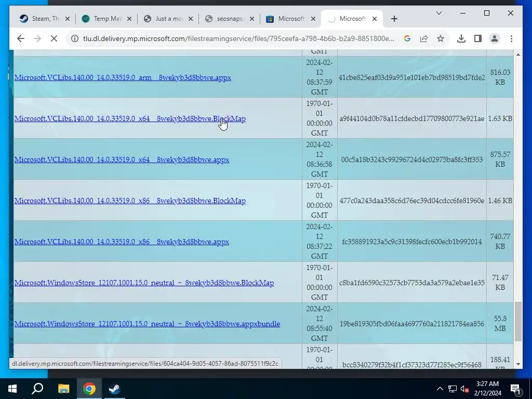Select hash 19be819305fbd06faa4697760a211821784ea856
This screenshot has width=532, height=399.
click(x=411, y=324)
